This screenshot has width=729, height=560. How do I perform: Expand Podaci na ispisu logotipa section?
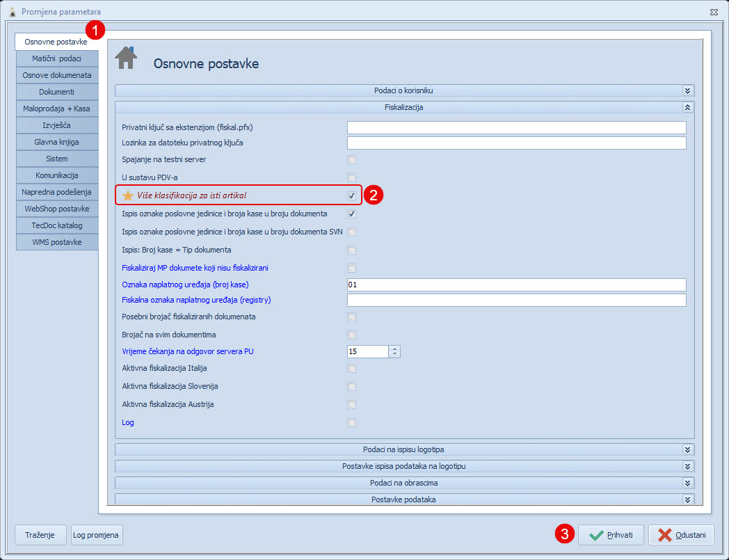coord(687,450)
